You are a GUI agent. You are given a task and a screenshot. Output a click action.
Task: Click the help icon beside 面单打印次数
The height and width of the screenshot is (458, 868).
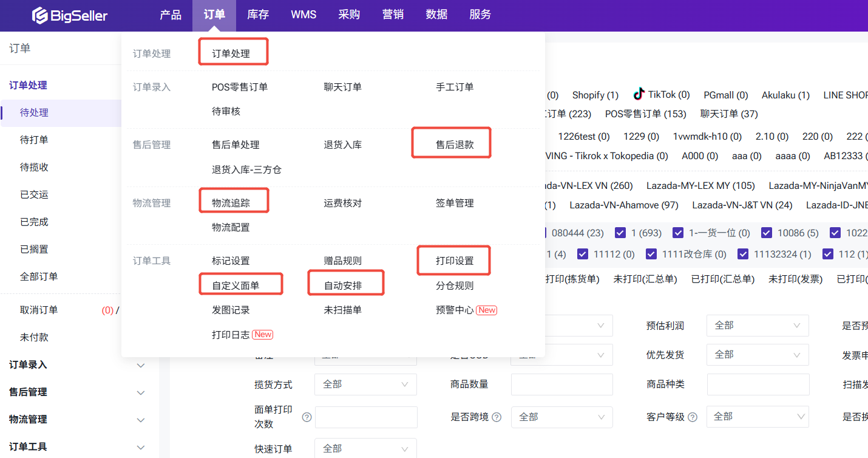click(x=307, y=417)
